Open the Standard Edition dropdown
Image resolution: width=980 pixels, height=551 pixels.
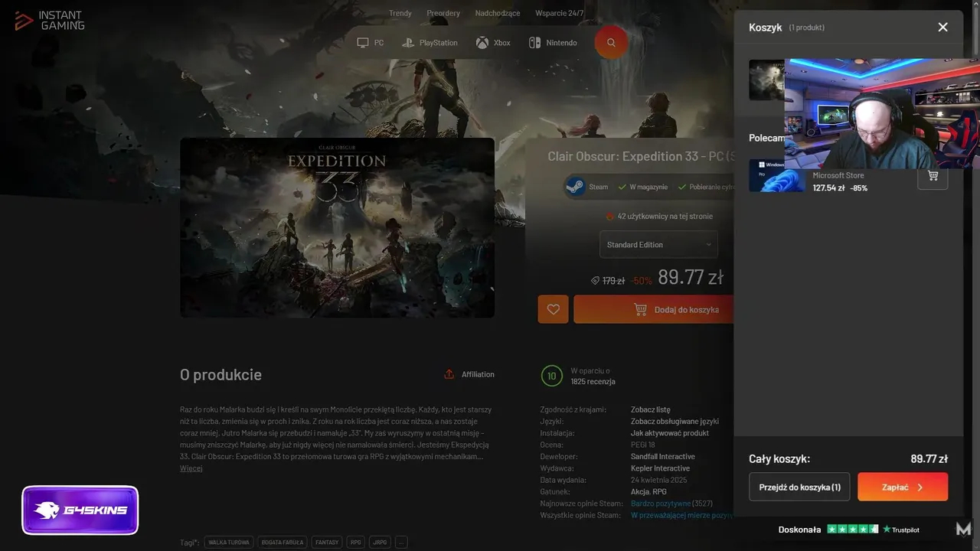658,245
